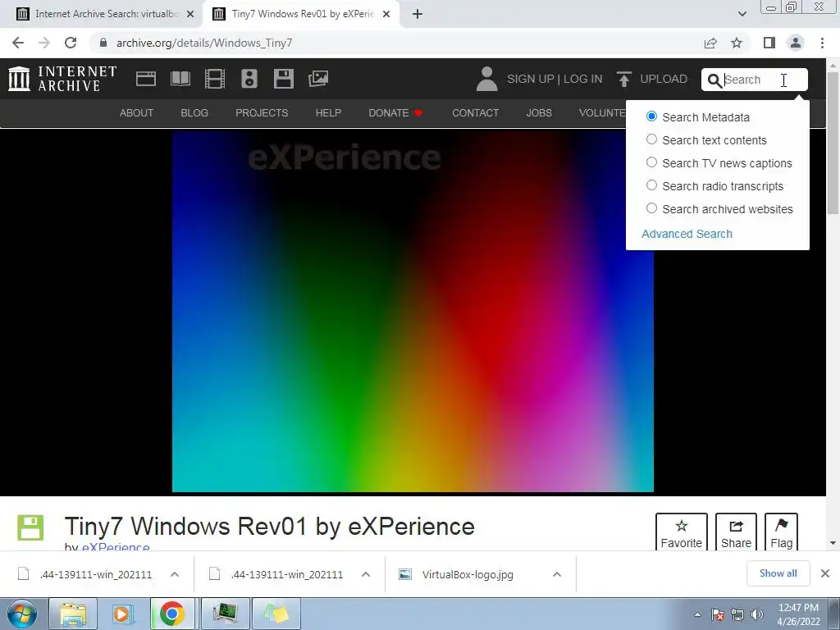The height and width of the screenshot is (630, 840).
Task: Click the share-page icon in the address bar
Action: pyautogui.click(x=710, y=43)
